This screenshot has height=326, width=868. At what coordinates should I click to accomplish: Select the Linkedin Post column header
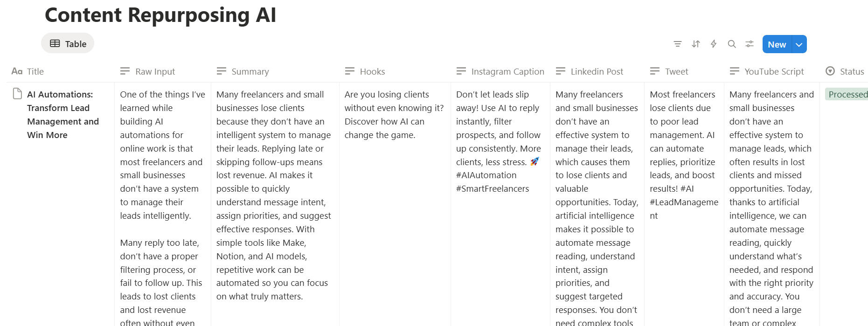pos(597,71)
